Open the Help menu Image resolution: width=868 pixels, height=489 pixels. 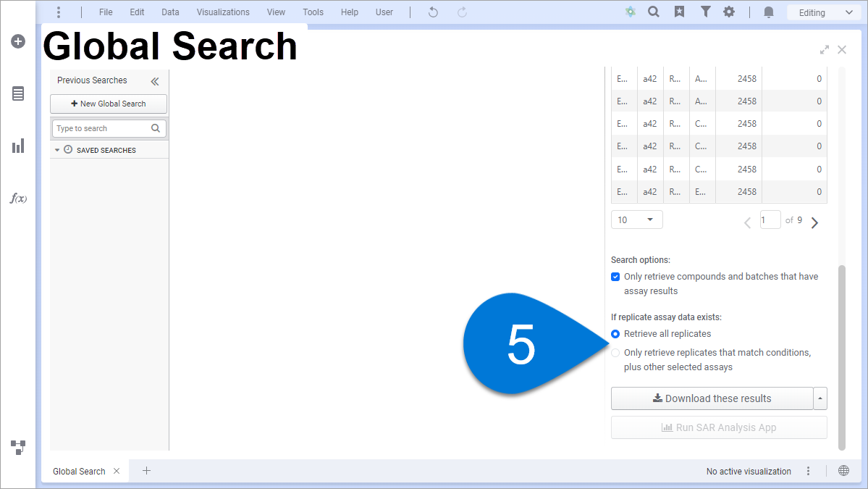[x=350, y=12]
